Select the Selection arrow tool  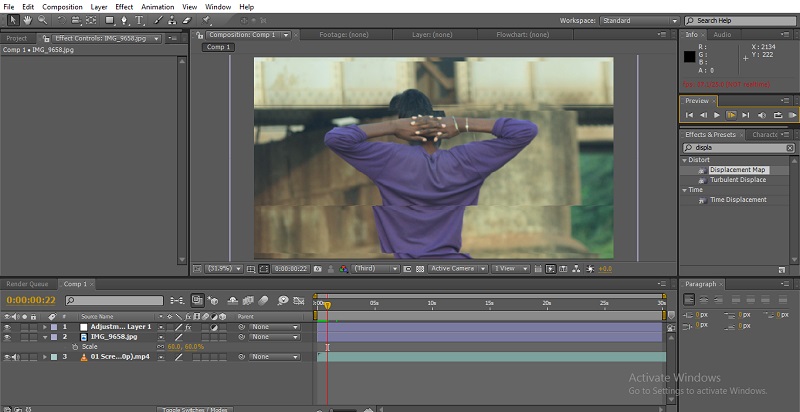point(13,20)
